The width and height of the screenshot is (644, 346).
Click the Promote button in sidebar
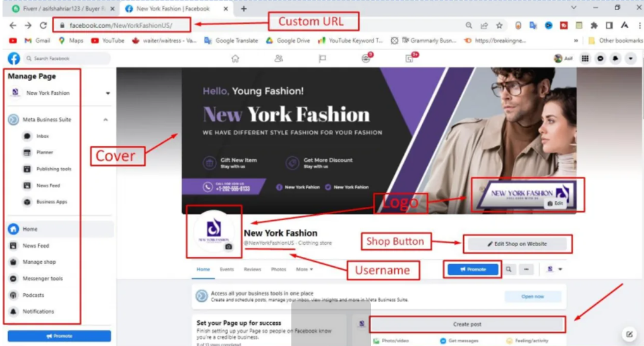point(59,336)
